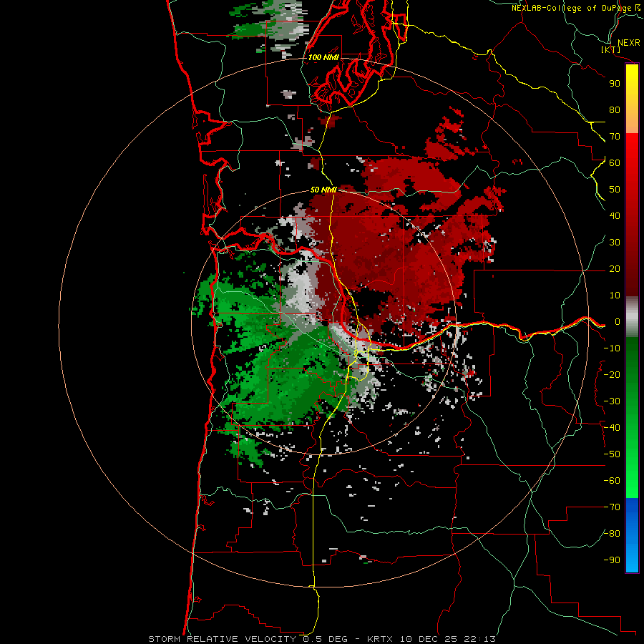This screenshot has height=644, width=644.
Task: Click the -10 value on velocity scale
Action: click(x=612, y=348)
